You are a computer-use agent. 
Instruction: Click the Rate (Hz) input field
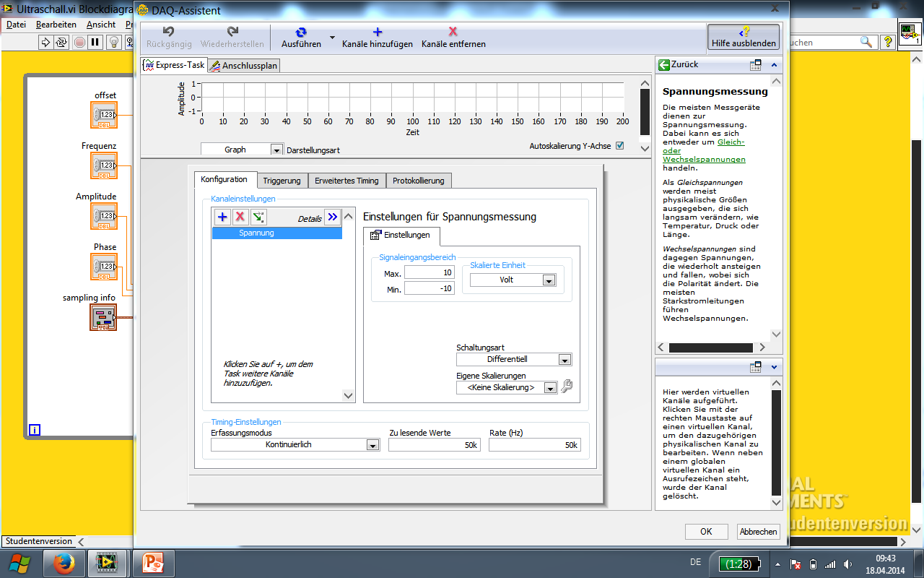(534, 445)
